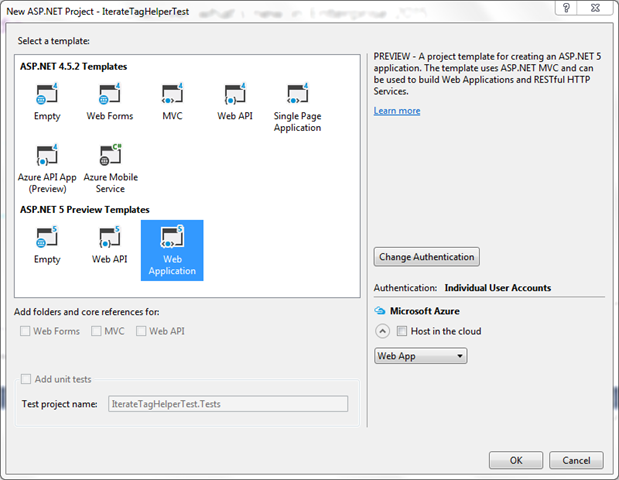Select the ASP.NET 4.5.2 Empty template icon
This screenshot has width=619, height=480.
click(47, 94)
